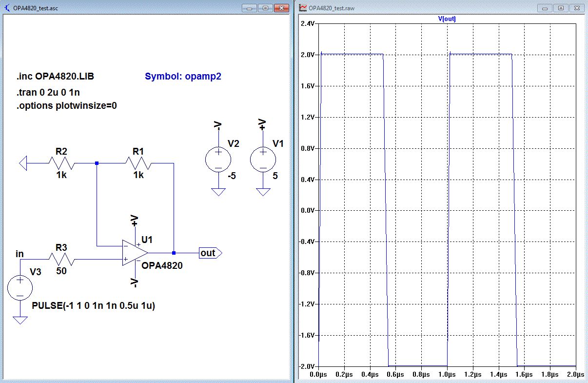
Task: Close the OPA4820_test.asc schematic window
Action: click(x=281, y=8)
